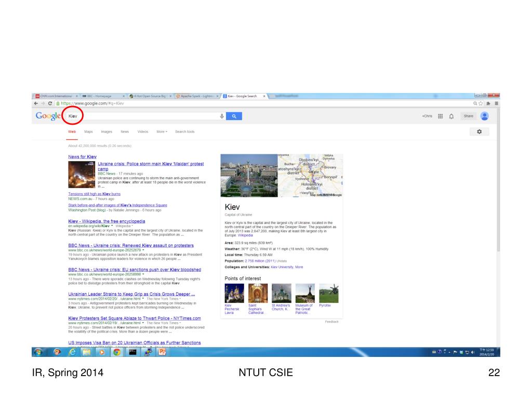Select the News search category
The height and width of the screenshot is (399, 532).
point(125,131)
